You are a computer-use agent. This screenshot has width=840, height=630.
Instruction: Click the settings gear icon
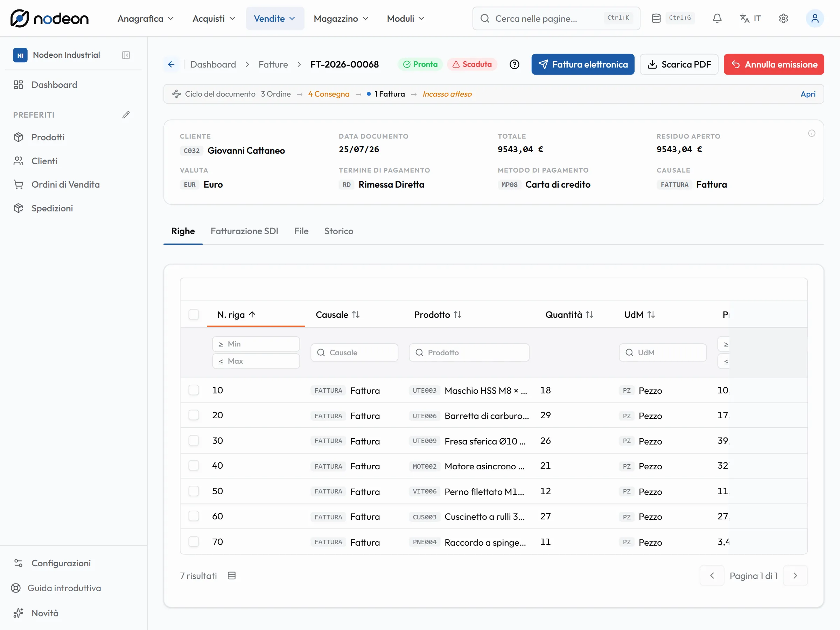[783, 18]
